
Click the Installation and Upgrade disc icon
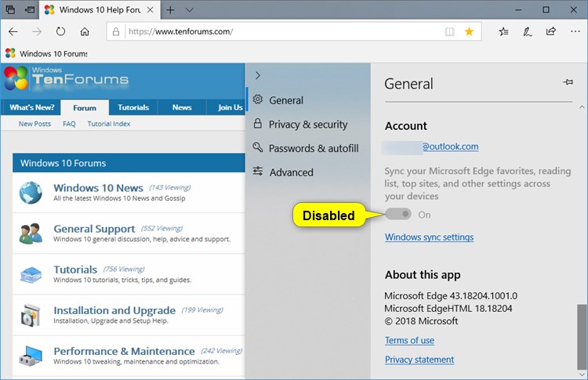pos(31,316)
